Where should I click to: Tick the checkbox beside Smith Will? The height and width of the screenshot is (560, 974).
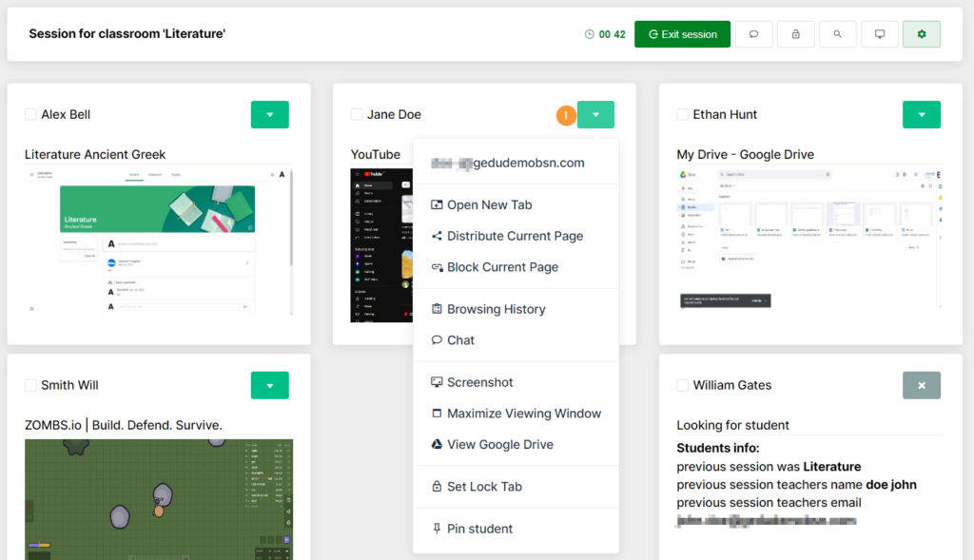29,385
